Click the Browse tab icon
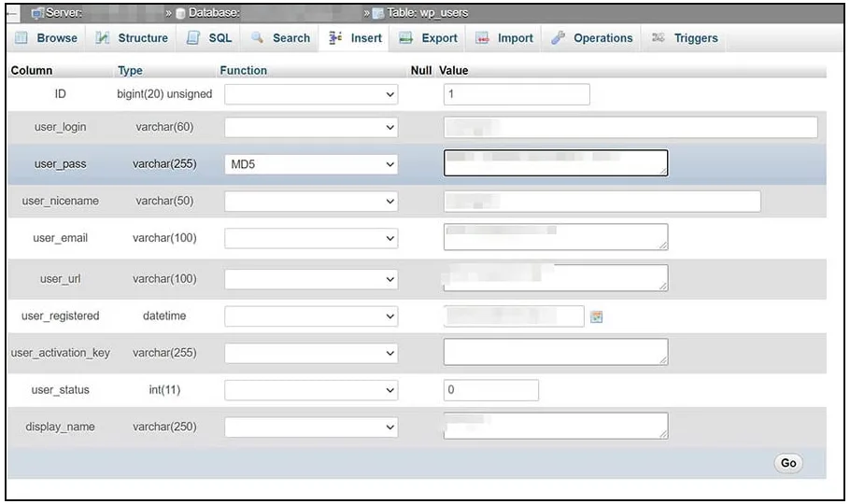 click(x=21, y=38)
